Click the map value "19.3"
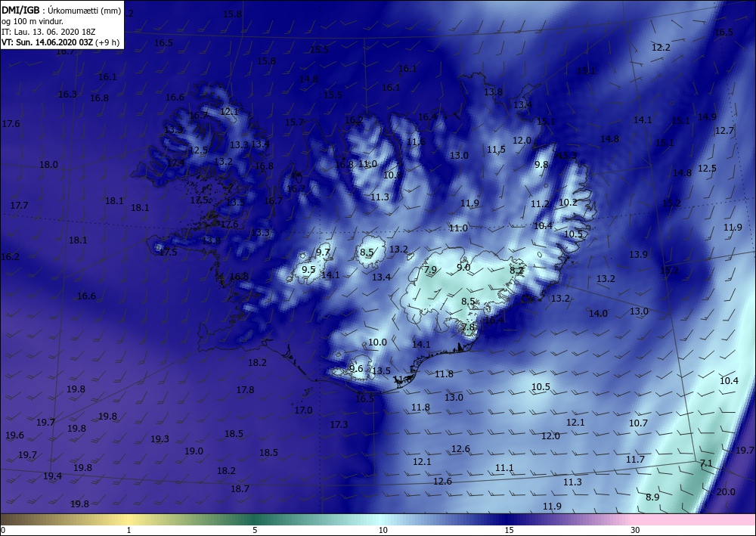756x536 pixels. [160, 438]
